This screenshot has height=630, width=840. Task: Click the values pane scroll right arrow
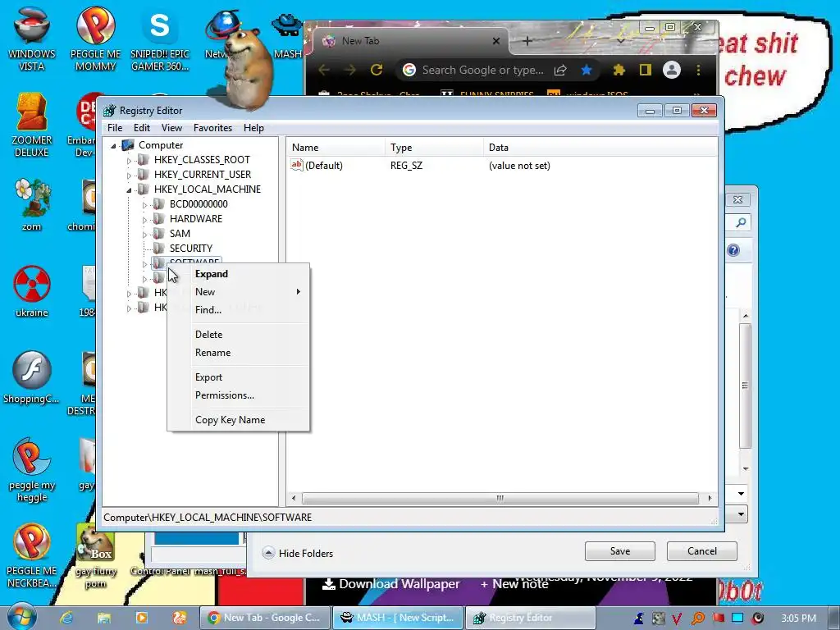710,498
